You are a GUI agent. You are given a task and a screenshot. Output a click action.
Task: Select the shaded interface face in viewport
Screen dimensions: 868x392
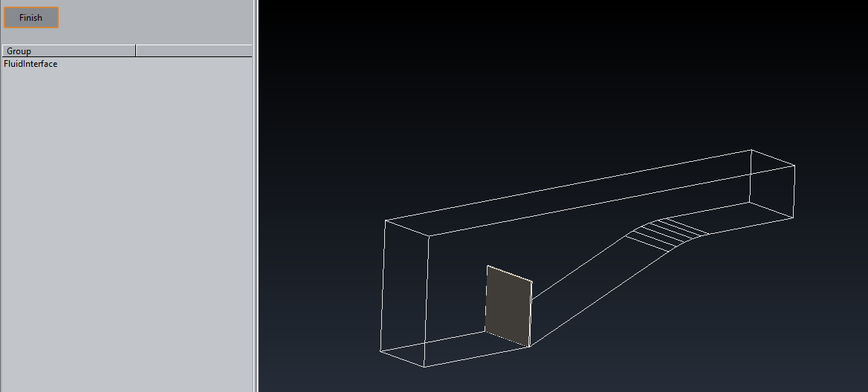[x=509, y=307]
